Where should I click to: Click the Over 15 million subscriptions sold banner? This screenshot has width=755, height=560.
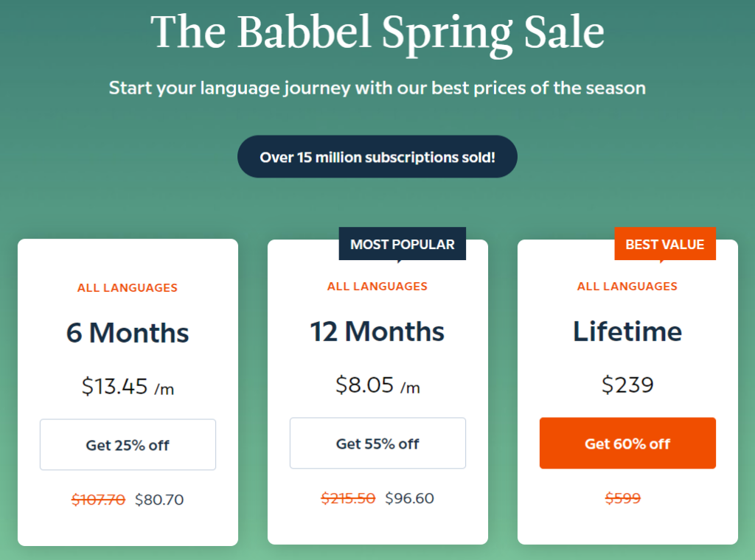(377, 156)
